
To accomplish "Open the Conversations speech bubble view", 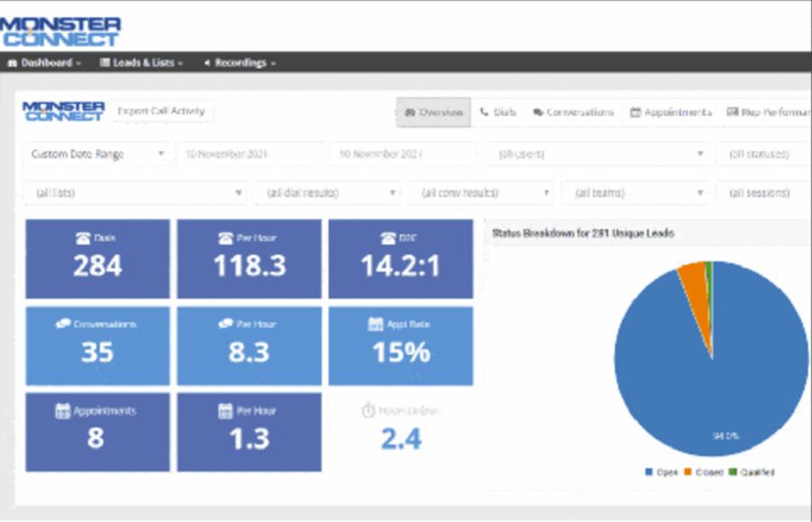I will tap(540, 112).
